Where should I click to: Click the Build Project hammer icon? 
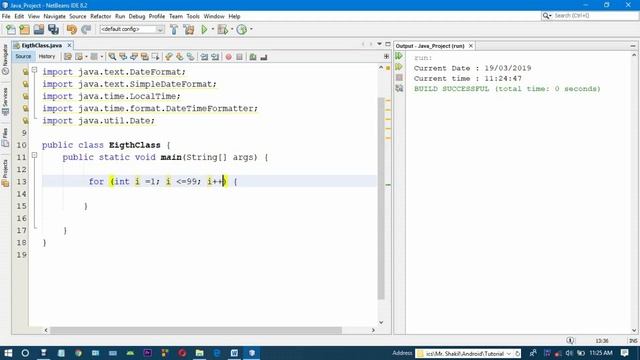coord(174,29)
